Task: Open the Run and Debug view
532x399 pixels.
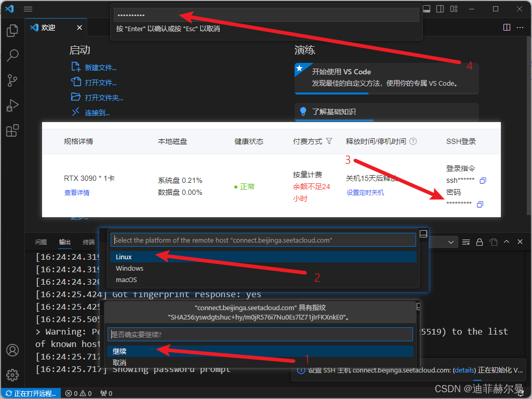Action: pos(12,105)
